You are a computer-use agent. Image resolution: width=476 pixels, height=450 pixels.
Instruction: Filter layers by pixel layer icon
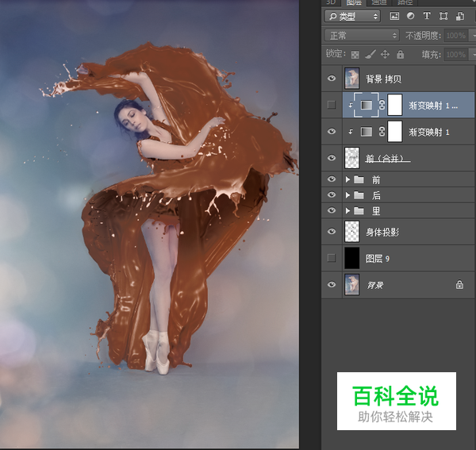[395, 16]
